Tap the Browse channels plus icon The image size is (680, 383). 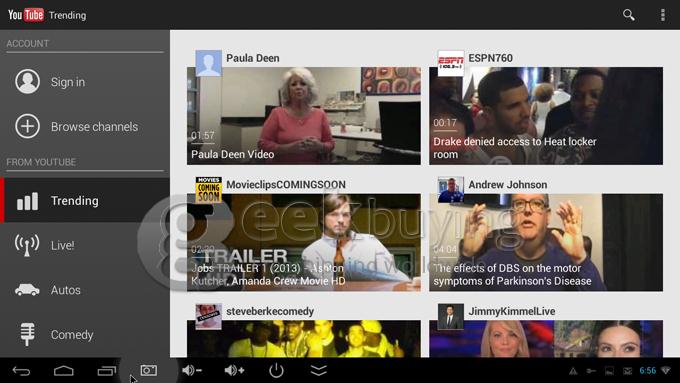pyautogui.click(x=27, y=126)
